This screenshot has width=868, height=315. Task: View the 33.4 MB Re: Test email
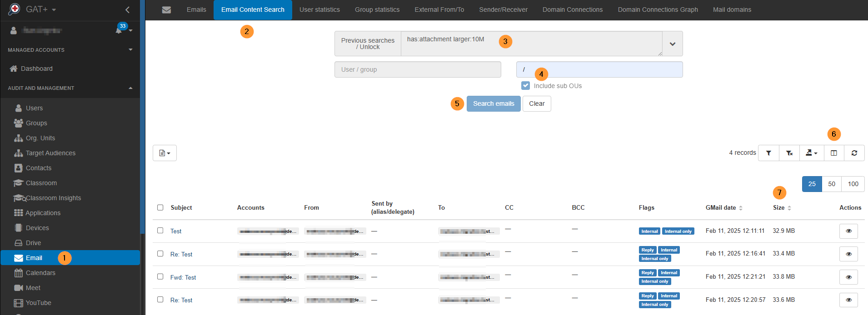848,254
